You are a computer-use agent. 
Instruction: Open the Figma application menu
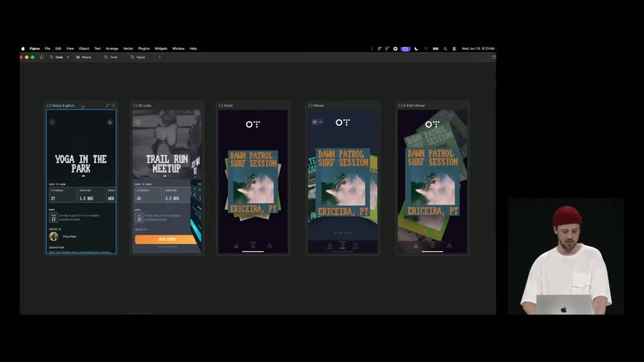(34, 48)
